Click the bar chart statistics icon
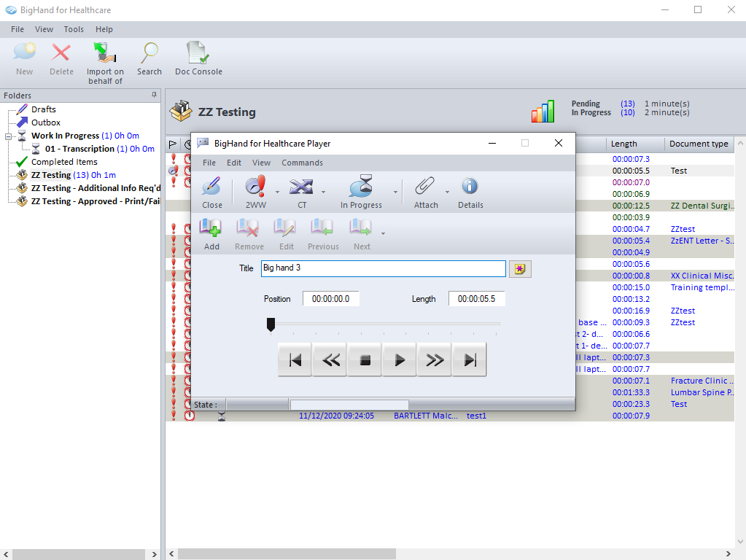This screenshot has height=560, width=746. tap(543, 111)
